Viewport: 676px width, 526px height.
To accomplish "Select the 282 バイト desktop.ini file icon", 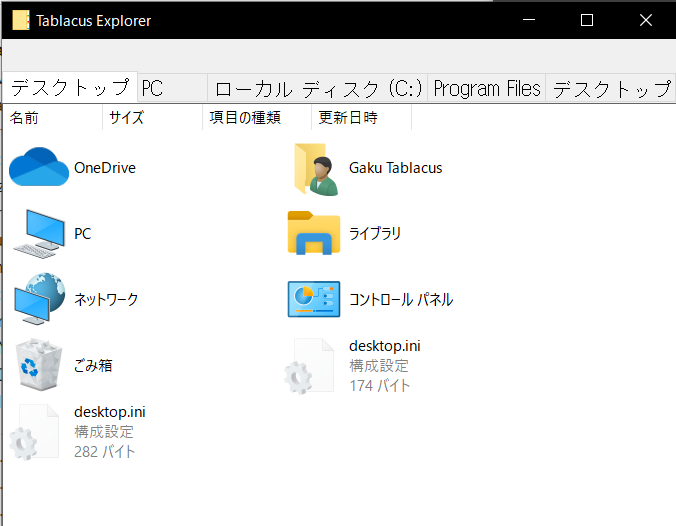I will [34, 432].
